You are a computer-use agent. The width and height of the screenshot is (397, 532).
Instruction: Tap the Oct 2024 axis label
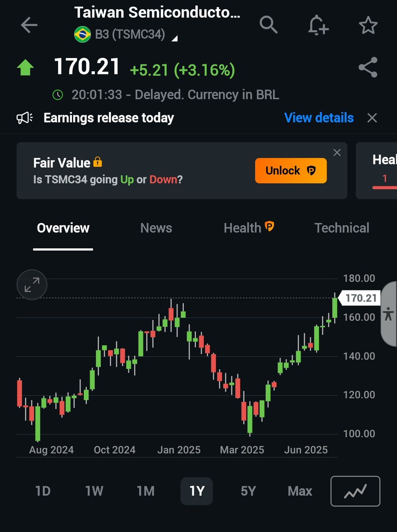click(x=114, y=450)
